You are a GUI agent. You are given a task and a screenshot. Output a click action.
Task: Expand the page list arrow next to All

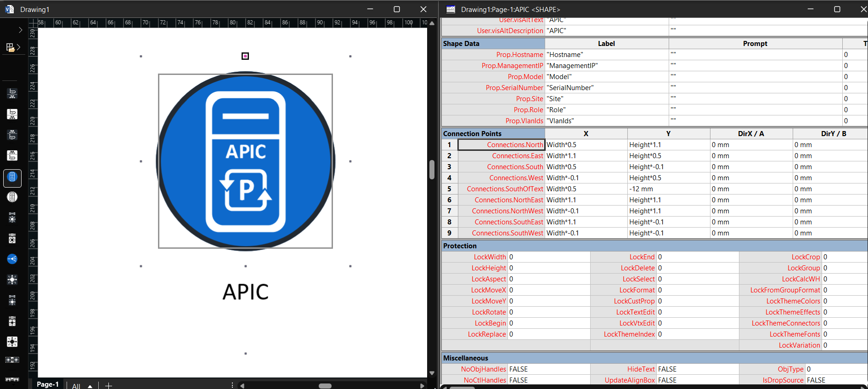pos(90,386)
